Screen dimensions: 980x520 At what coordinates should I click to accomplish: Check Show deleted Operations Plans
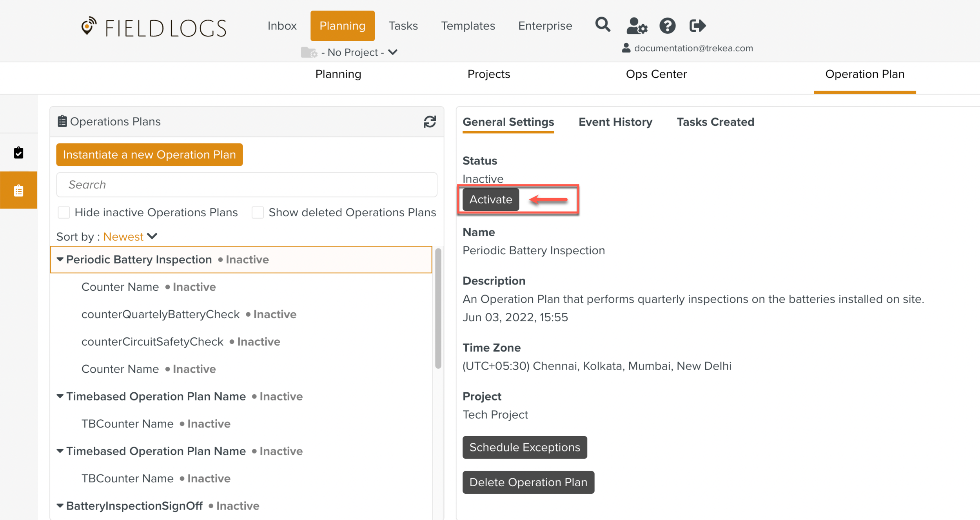[x=258, y=212]
